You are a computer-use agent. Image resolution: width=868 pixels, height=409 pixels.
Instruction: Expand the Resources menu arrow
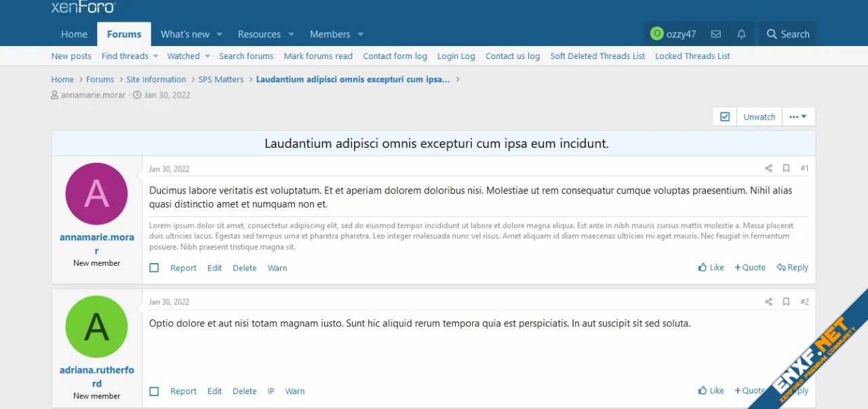coord(291,35)
